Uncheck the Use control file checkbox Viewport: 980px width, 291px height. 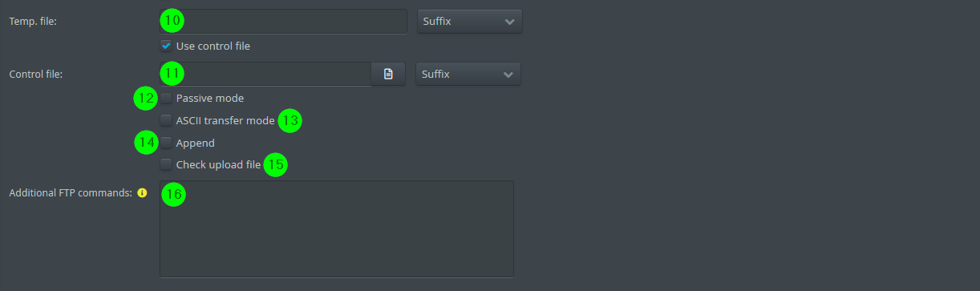166,46
